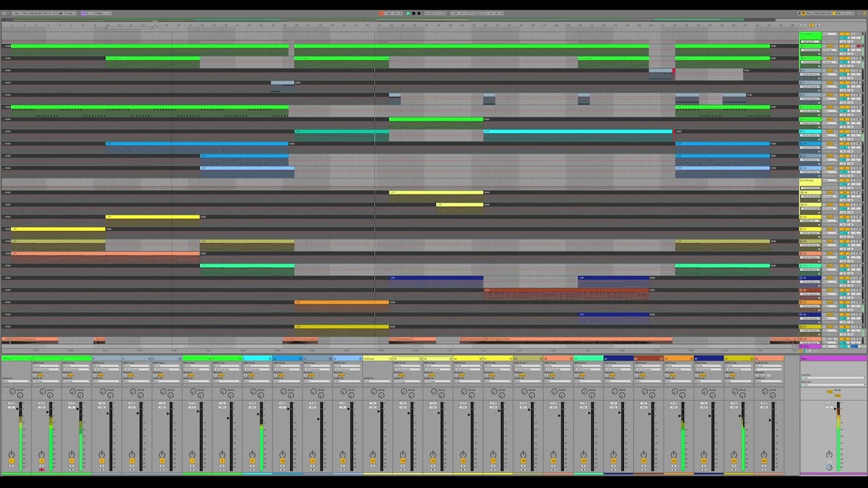Set track 2 monitoring to Off
The width and height of the screenshot is (868, 488).
point(47,375)
